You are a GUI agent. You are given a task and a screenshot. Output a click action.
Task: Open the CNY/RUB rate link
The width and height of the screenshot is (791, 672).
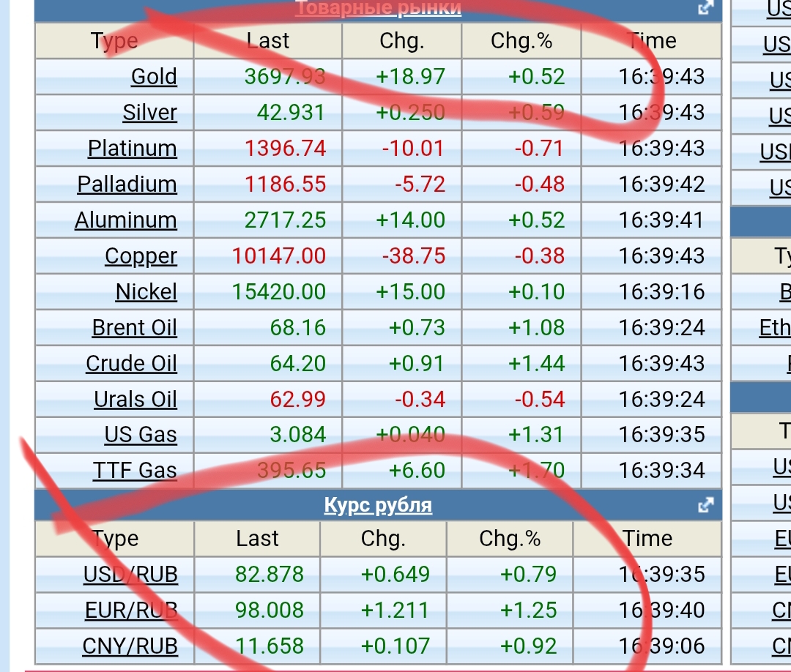(130, 646)
